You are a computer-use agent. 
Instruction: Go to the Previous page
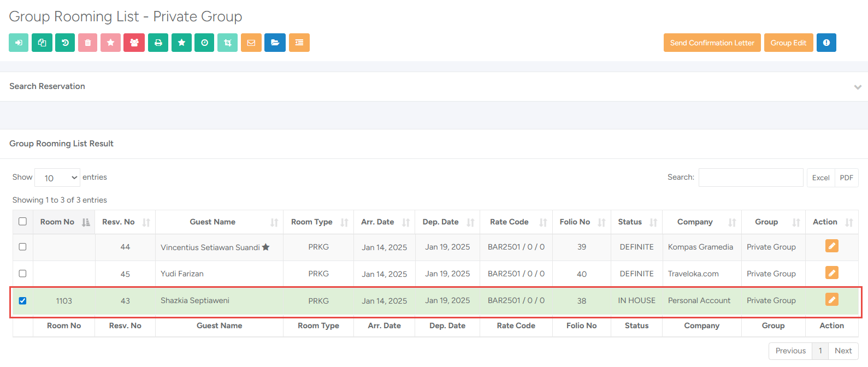(790, 351)
